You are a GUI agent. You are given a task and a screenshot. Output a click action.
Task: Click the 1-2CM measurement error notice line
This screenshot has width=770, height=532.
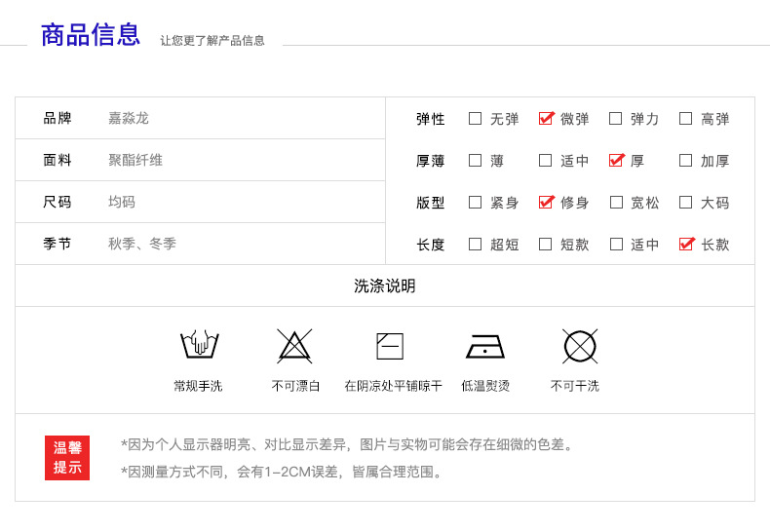[x=282, y=473]
